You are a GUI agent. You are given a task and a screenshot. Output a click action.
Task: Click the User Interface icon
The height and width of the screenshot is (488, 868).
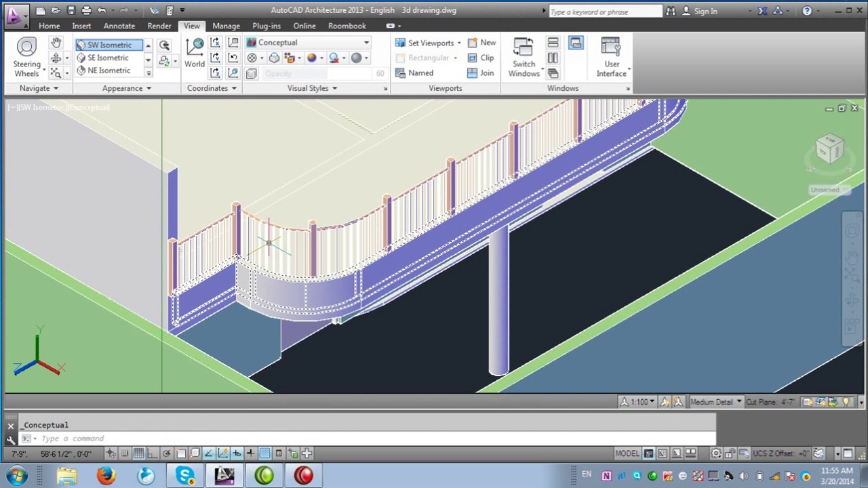tap(612, 58)
